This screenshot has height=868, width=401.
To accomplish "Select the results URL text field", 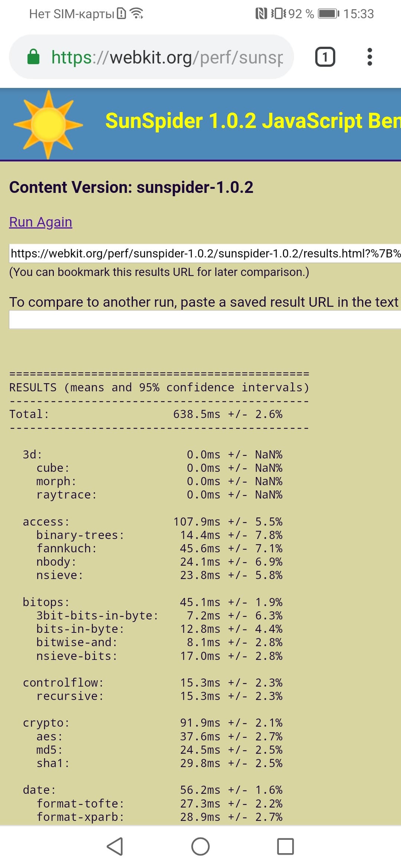I will 205,253.
